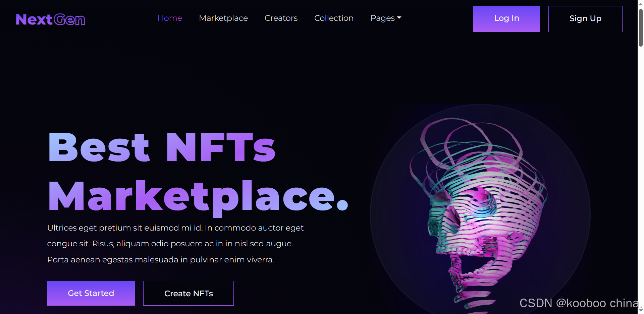This screenshot has height=314, width=644.
Task: Click the Get Started button
Action: coord(91,293)
